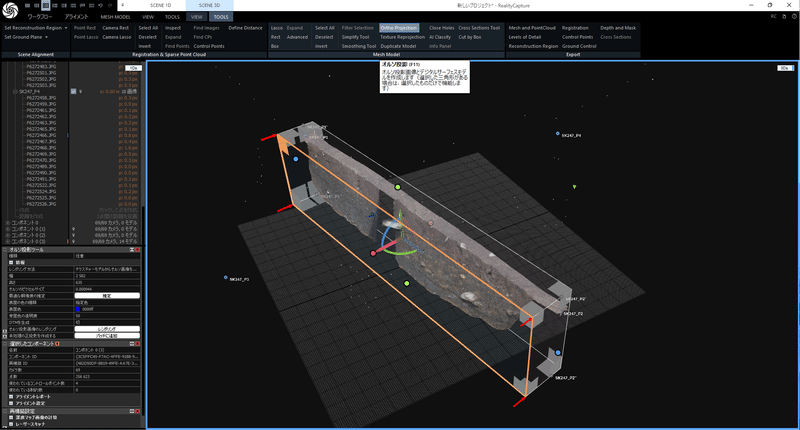Select the highlighted layout icon in title bar

(46, 5)
